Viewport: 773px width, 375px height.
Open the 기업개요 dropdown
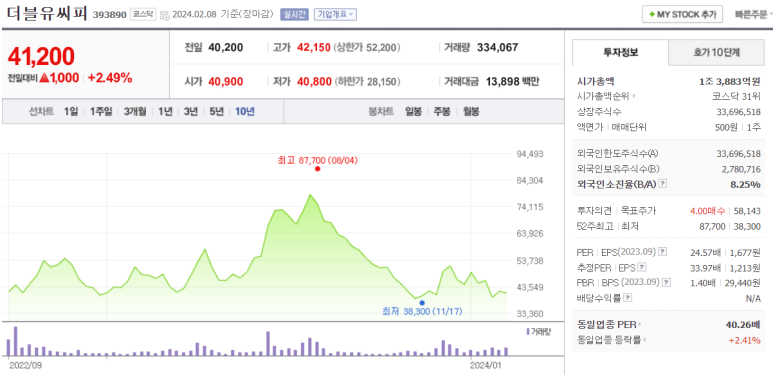335,14
